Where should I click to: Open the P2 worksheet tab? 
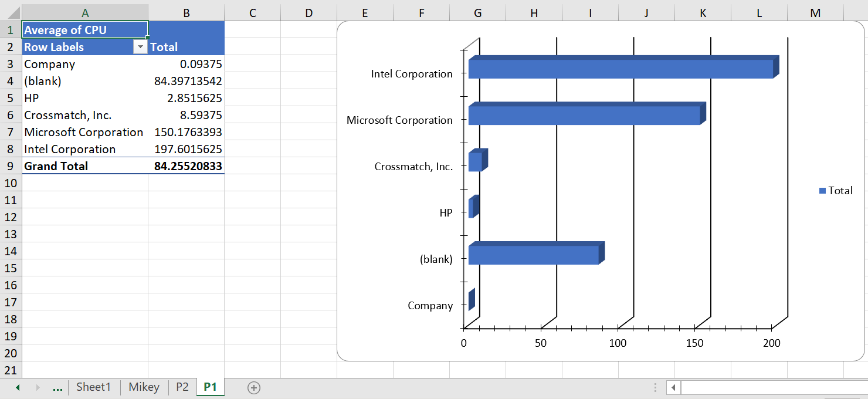point(182,387)
